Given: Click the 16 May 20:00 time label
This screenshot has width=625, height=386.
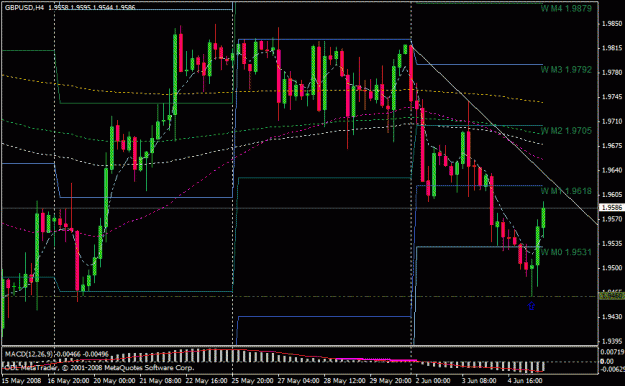Looking at the screenshot, I should [x=68, y=380].
